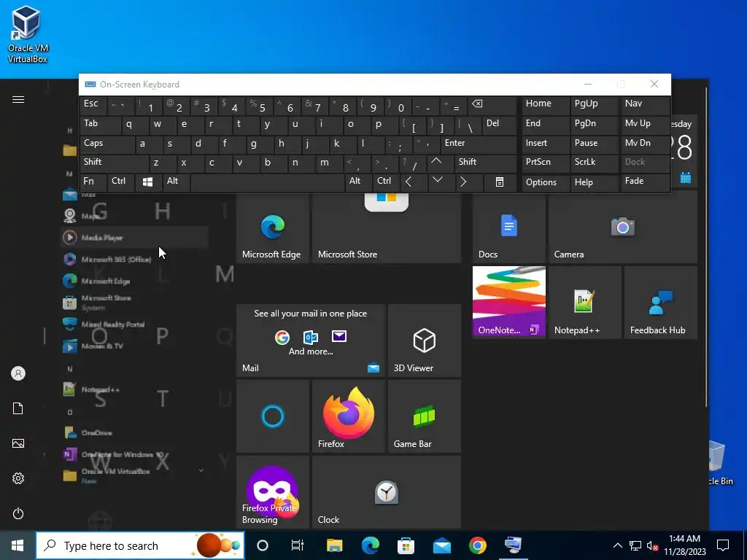Open the Clock tile
This screenshot has width=747, height=560.
click(387, 492)
